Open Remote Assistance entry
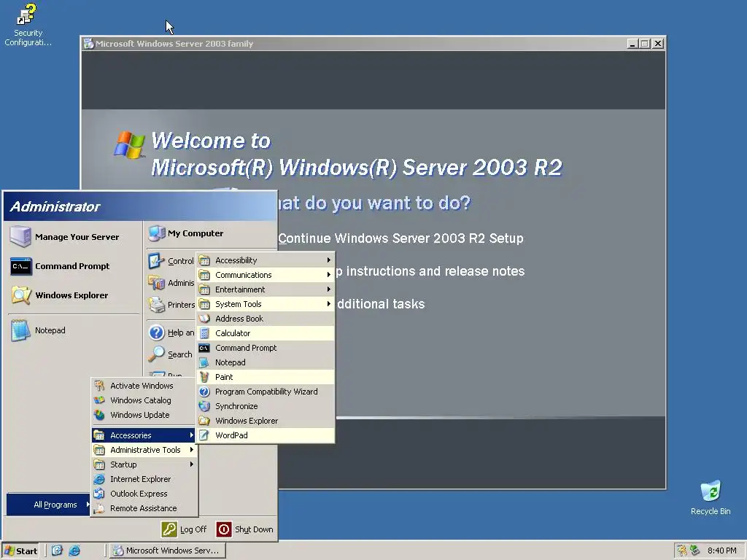 pyautogui.click(x=144, y=508)
